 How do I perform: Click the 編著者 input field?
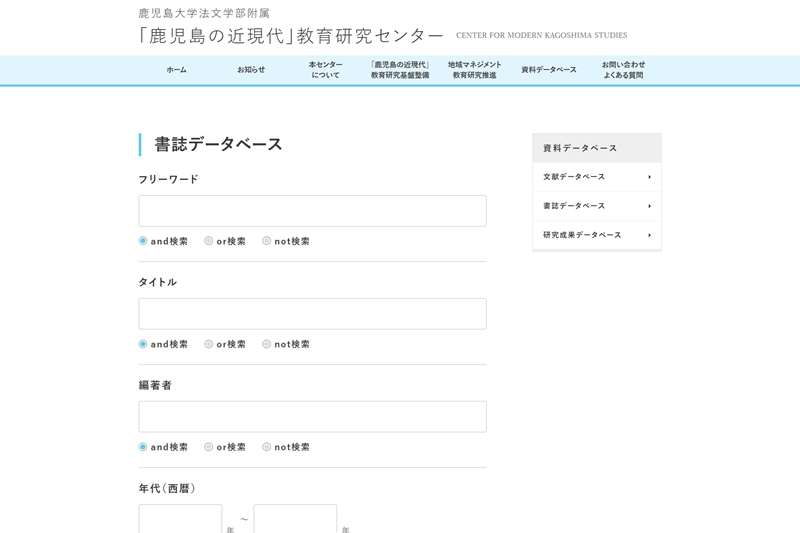(312, 417)
